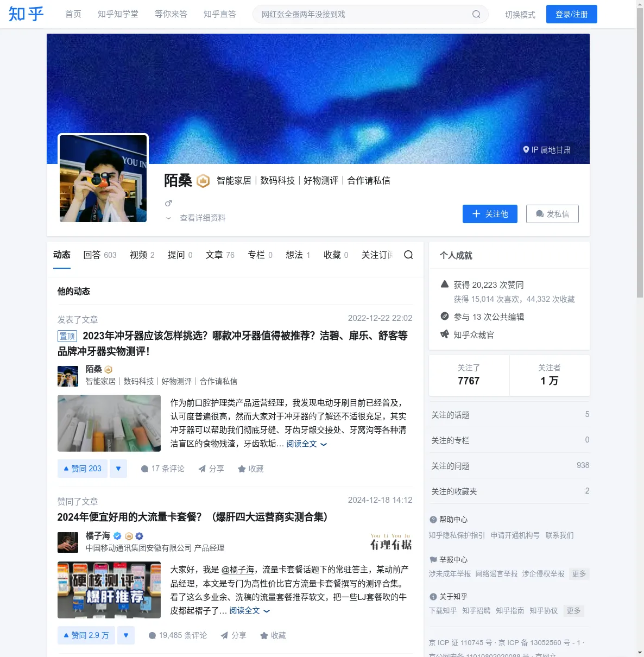Select the 动态 tab

pyautogui.click(x=62, y=255)
